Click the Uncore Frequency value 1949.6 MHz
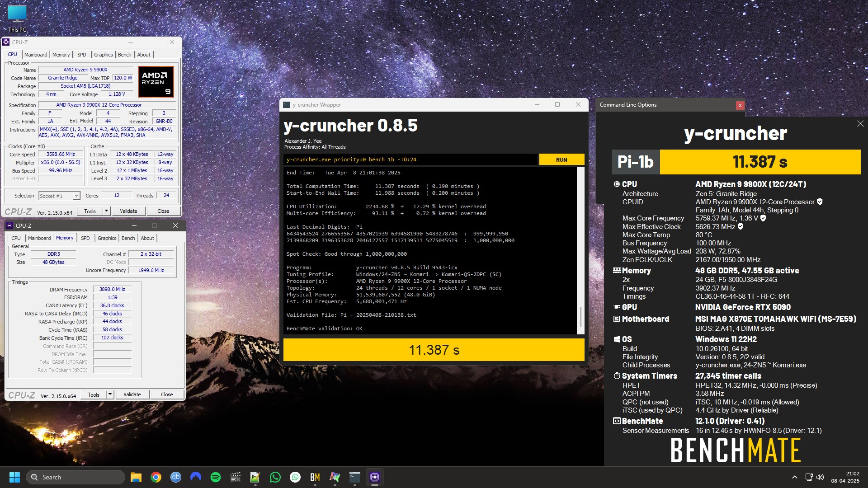Screen dimensions: 868x488 (151, 270)
